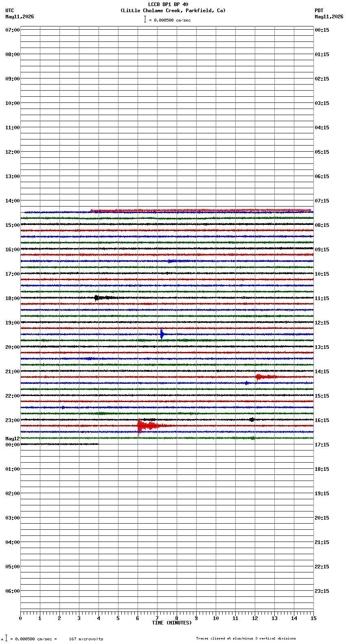Select the '00:00' UTC row label

pyautogui.click(x=12, y=445)
